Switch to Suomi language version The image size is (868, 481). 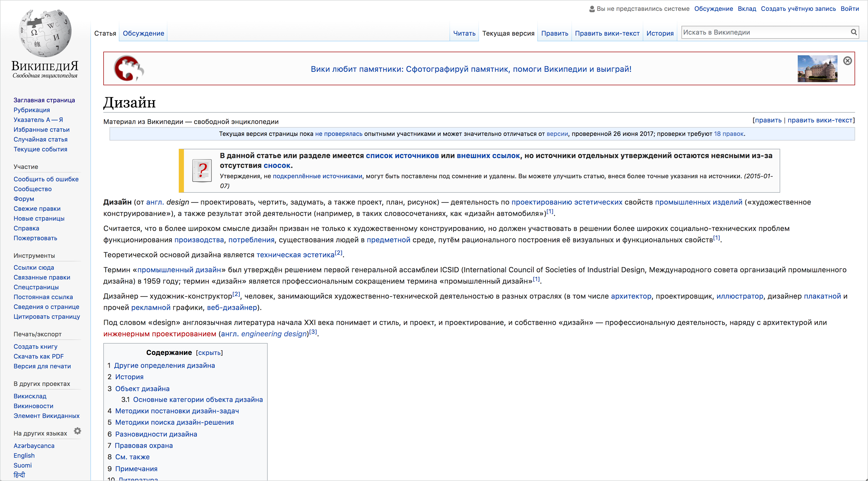coord(22,465)
